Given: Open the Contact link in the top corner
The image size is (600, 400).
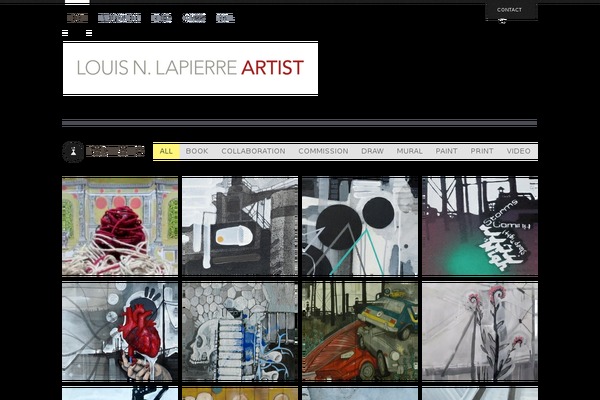Looking at the screenshot, I should click(x=509, y=10).
